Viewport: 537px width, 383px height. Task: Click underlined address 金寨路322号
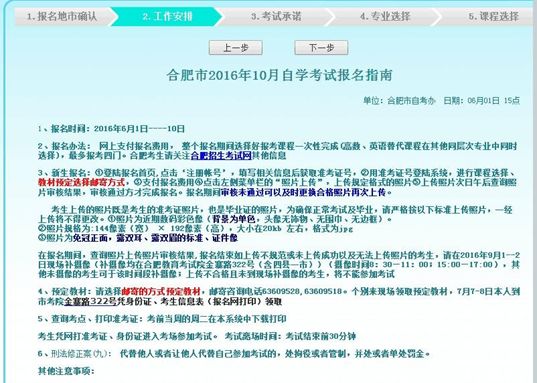tap(90, 301)
